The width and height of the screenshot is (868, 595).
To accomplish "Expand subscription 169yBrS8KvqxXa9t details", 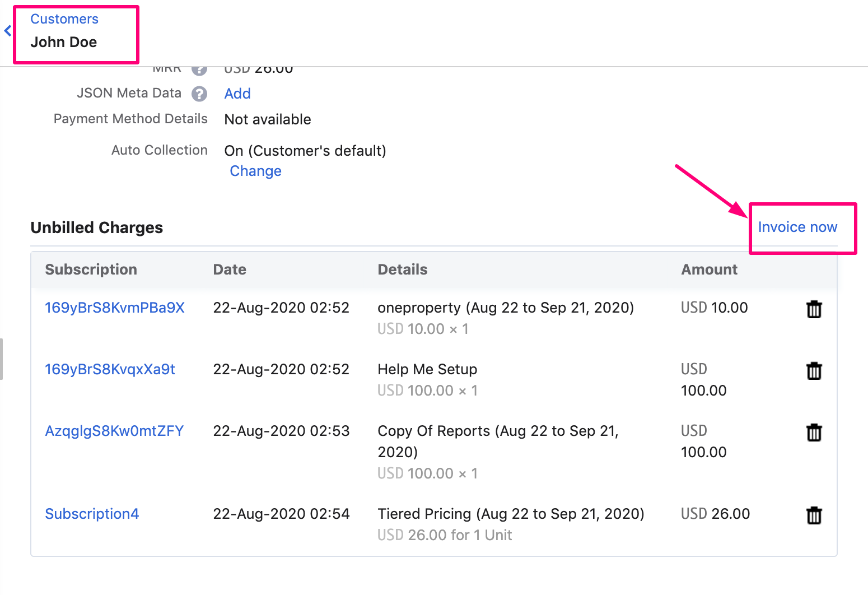I will (x=110, y=369).
